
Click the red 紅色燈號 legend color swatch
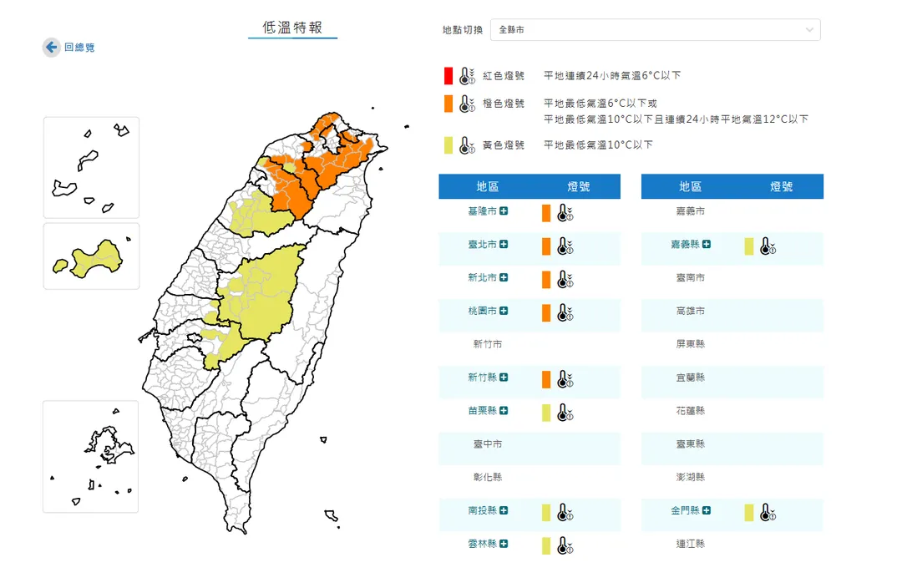pos(448,76)
